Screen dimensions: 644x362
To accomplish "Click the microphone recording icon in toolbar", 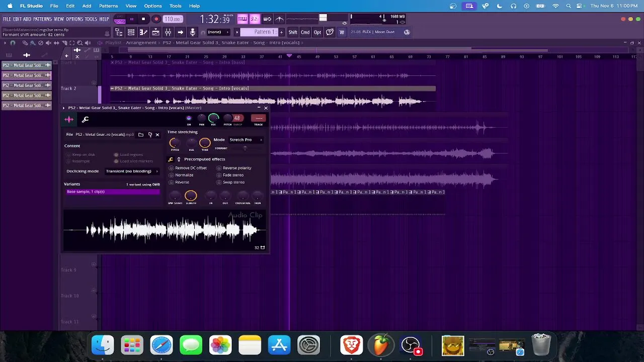I will pyautogui.click(x=192, y=32).
